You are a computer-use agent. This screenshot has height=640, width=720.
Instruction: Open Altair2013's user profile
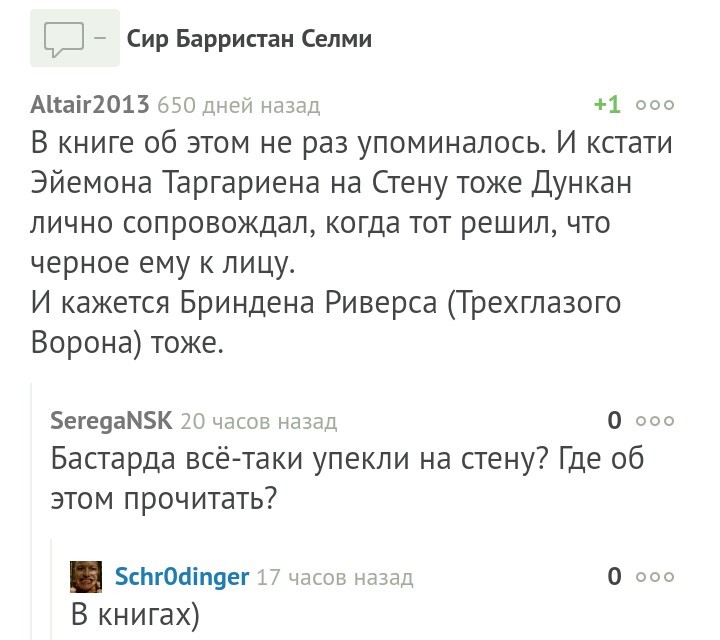pyautogui.click(x=91, y=104)
